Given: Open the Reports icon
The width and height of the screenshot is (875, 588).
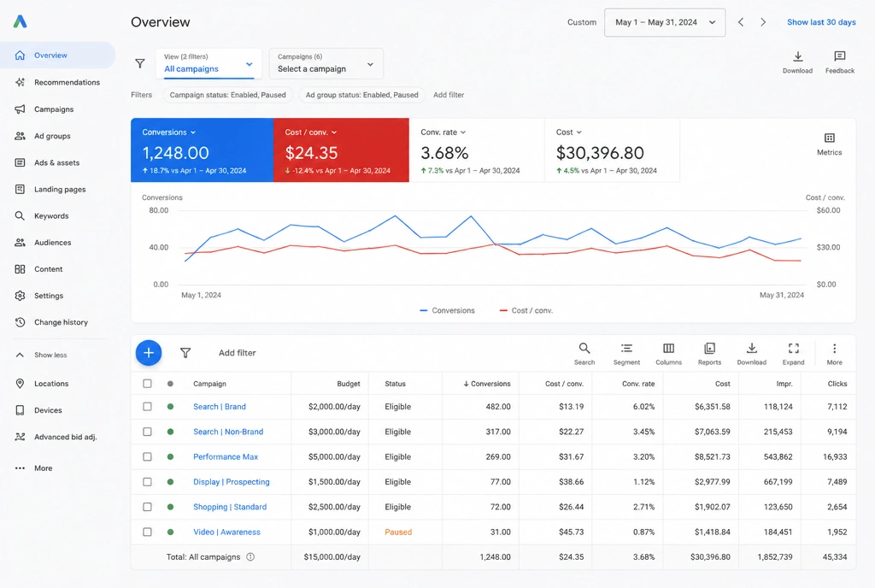Looking at the screenshot, I should click(709, 348).
